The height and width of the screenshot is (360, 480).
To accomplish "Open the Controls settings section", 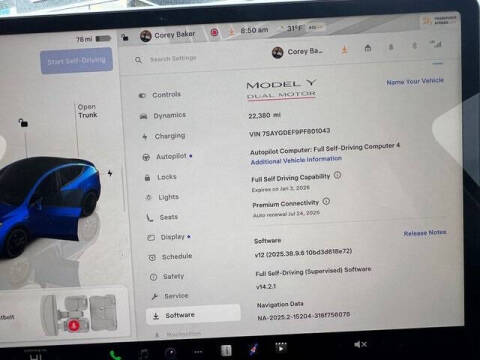I will (x=160, y=95).
